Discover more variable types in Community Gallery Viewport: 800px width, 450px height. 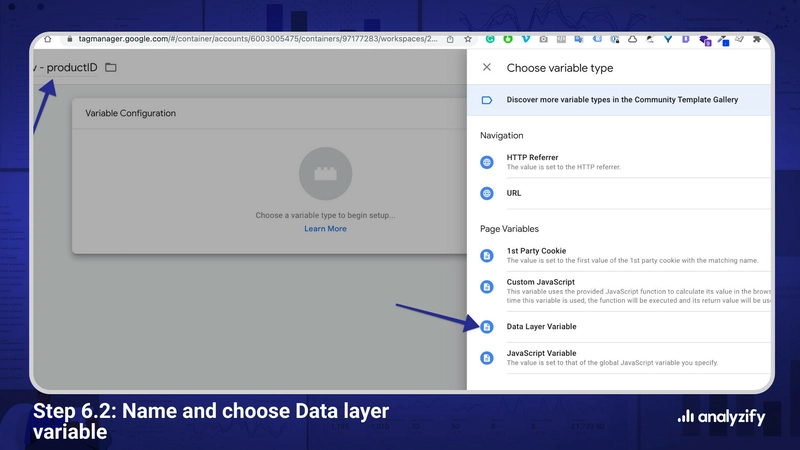point(628,100)
